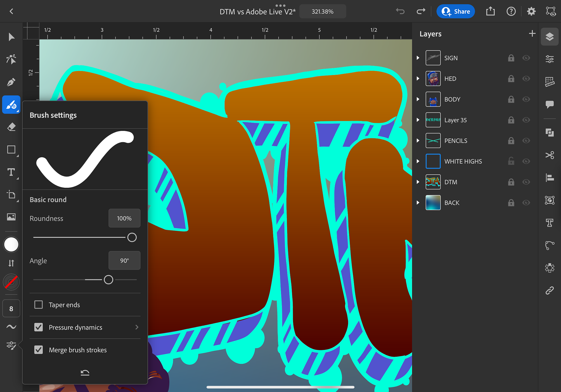The image size is (561, 392).
Task: Reset brush settings to default
Action: (x=85, y=372)
